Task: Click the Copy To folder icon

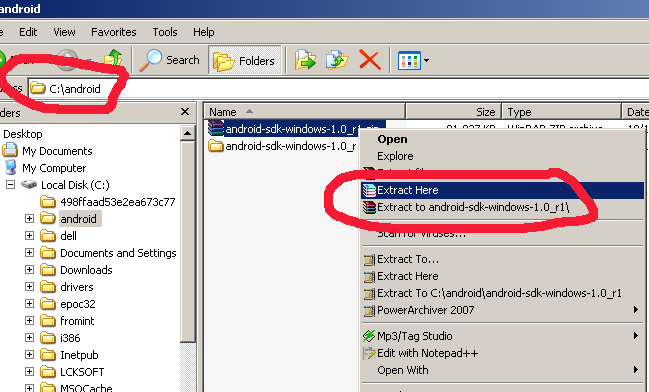Action: click(337, 60)
